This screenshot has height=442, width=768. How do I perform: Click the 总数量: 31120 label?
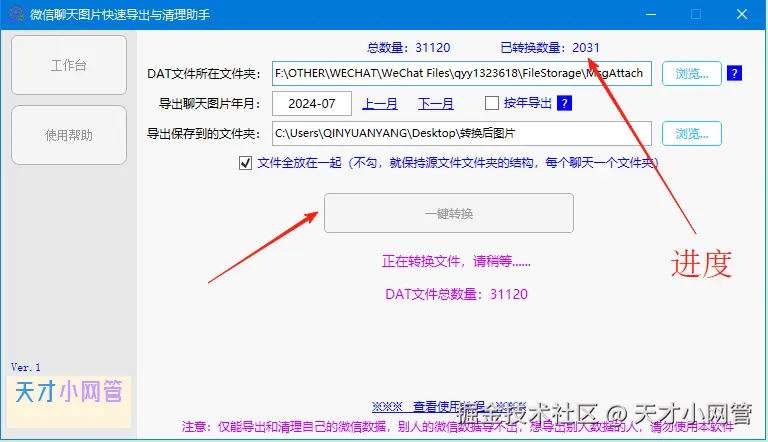point(408,48)
